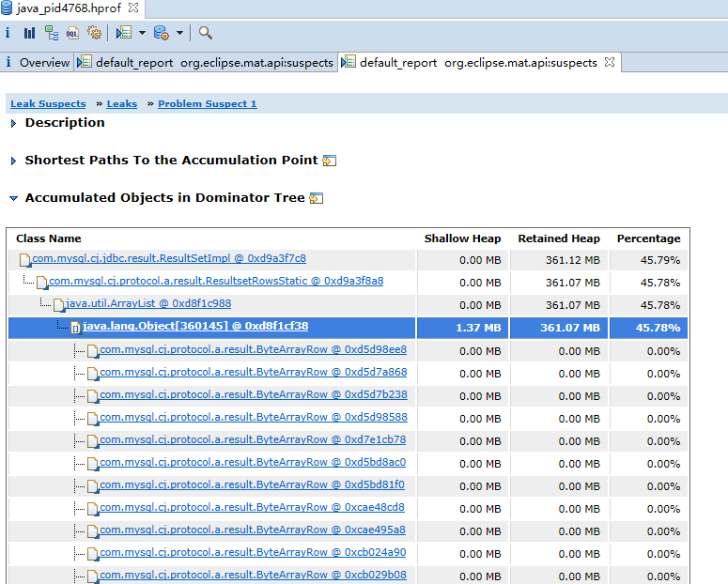Select the active default_report suspects tab
This screenshot has height=584, width=728.
(478, 63)
